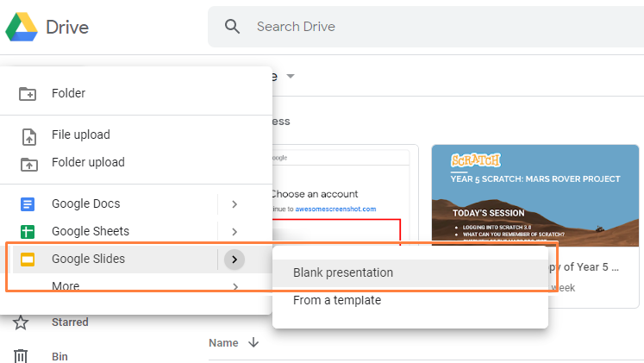Sort by Name column header
Viewport: 644px width, 363px height.
click(x=223, y=342)
